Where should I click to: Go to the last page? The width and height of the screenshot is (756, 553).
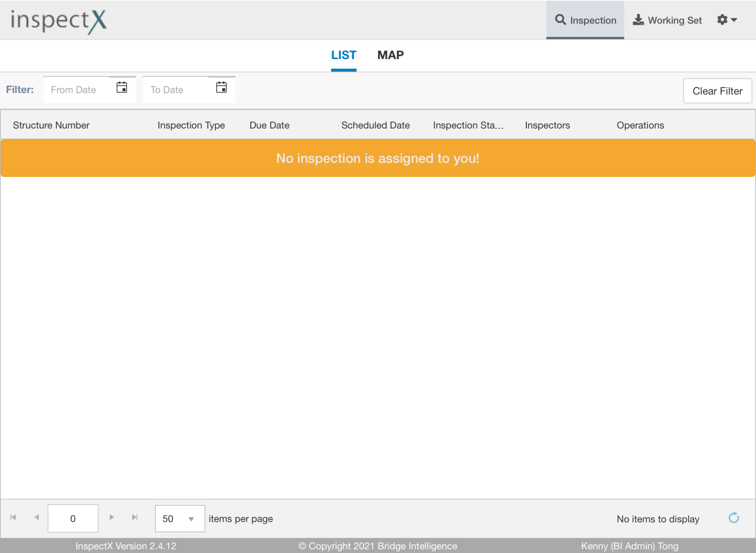pos(135,517)
